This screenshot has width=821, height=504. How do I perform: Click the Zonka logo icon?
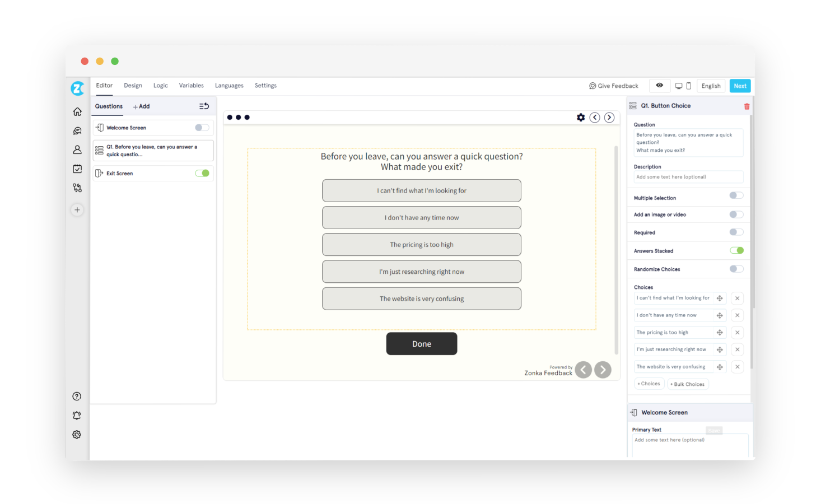[x=77, y=88]
